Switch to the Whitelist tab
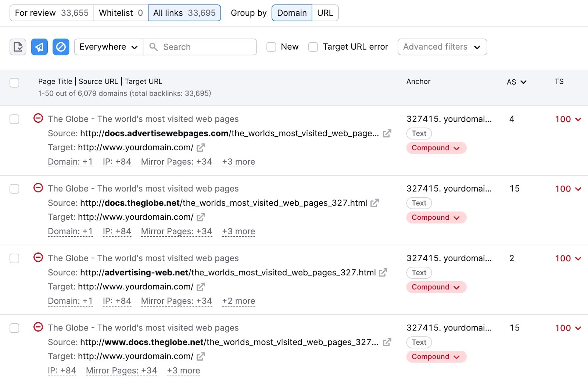588x383 pixels. tap(121, 13)
